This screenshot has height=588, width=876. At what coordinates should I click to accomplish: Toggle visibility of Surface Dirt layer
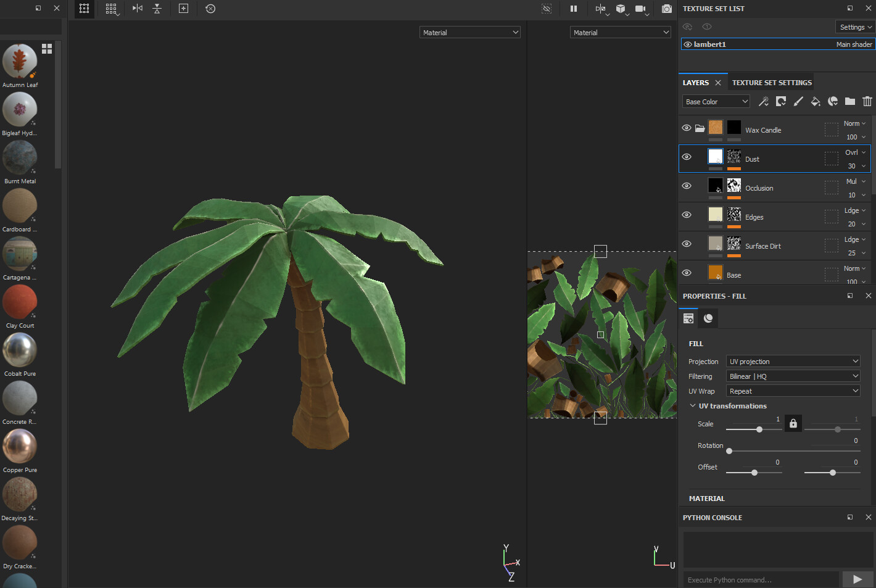tap(687, 244)
